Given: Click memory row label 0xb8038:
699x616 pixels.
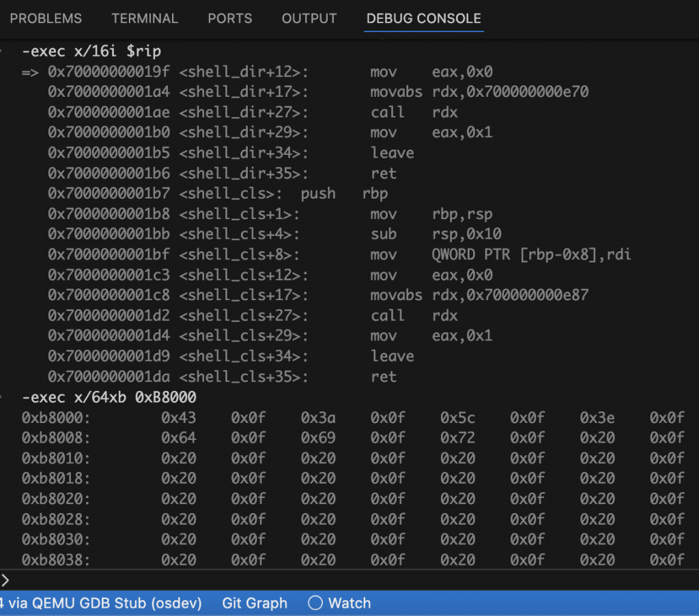Looking at the screenshot, I should point(56,560).
